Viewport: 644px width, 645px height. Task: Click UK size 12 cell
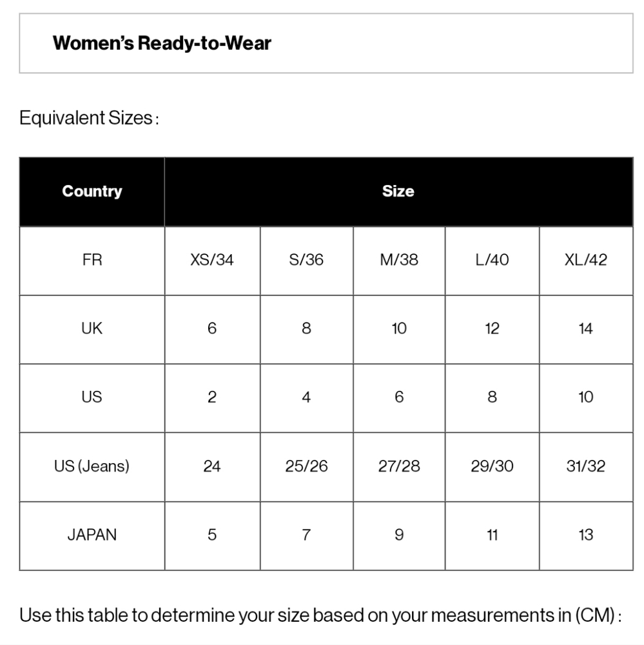(x=492, y=329)
